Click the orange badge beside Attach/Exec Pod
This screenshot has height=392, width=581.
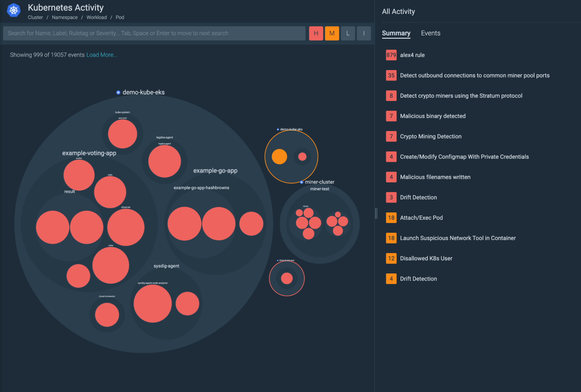(391, 218)
